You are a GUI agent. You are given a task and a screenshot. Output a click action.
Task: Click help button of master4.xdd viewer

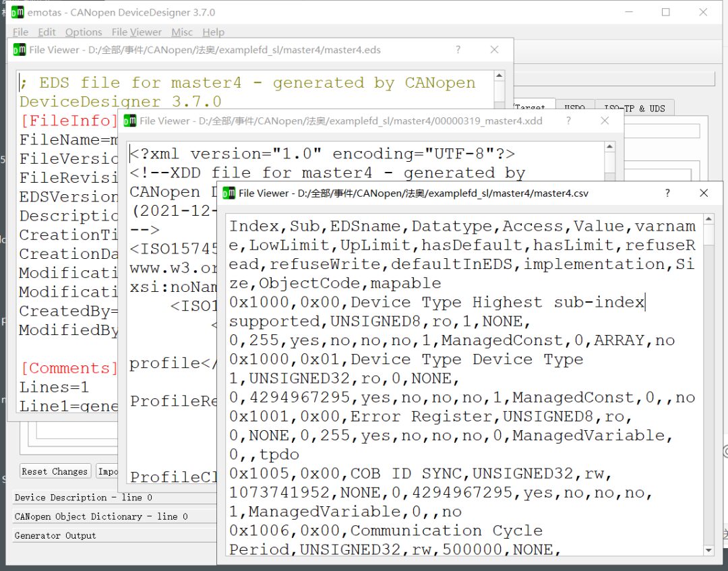(x=568, y=120)
